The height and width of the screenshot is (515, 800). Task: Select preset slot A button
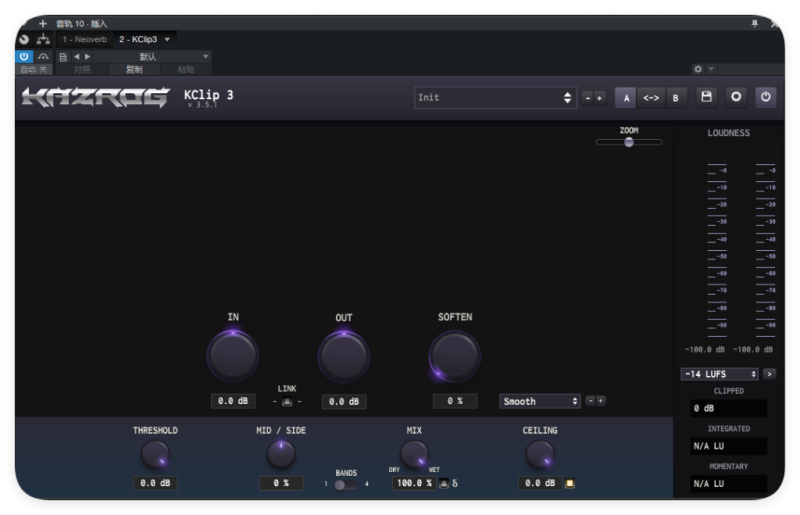click(627, 98)
